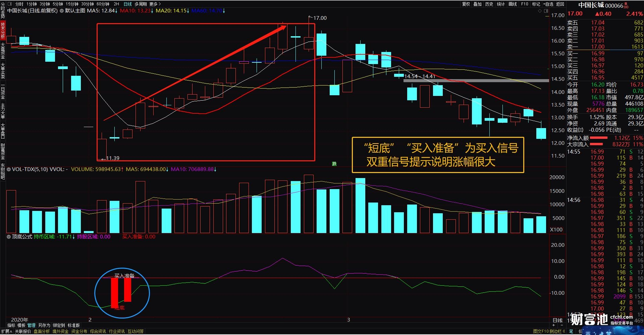Open 盘面分析 tab in bottom bar
The width and height of the screenshot is (644, 335).
coord(42,331)
